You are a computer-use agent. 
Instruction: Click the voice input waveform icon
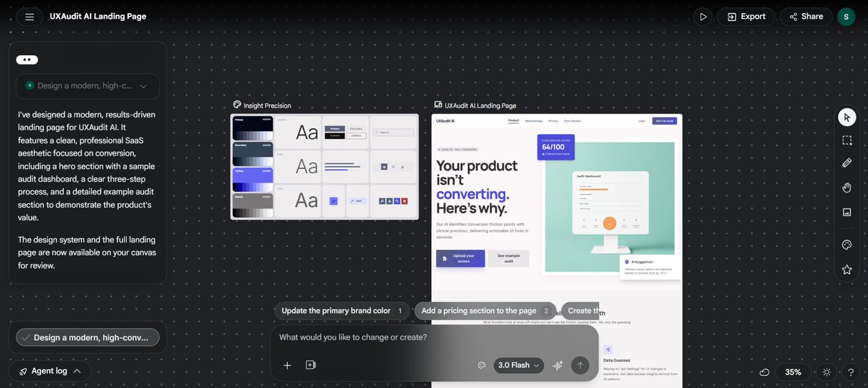pyautogui.click(x=558, y=366)
